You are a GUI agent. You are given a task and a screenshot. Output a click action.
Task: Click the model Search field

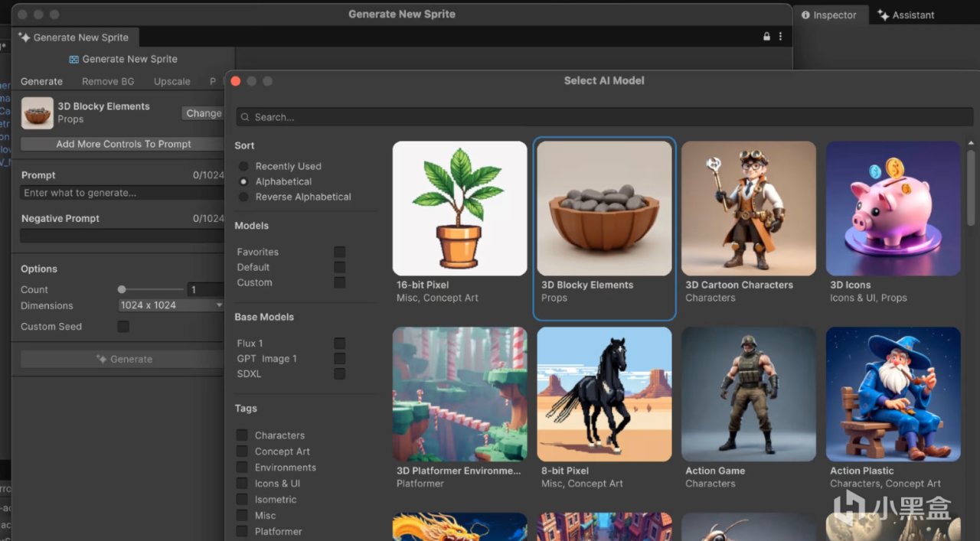click(605, 117)
